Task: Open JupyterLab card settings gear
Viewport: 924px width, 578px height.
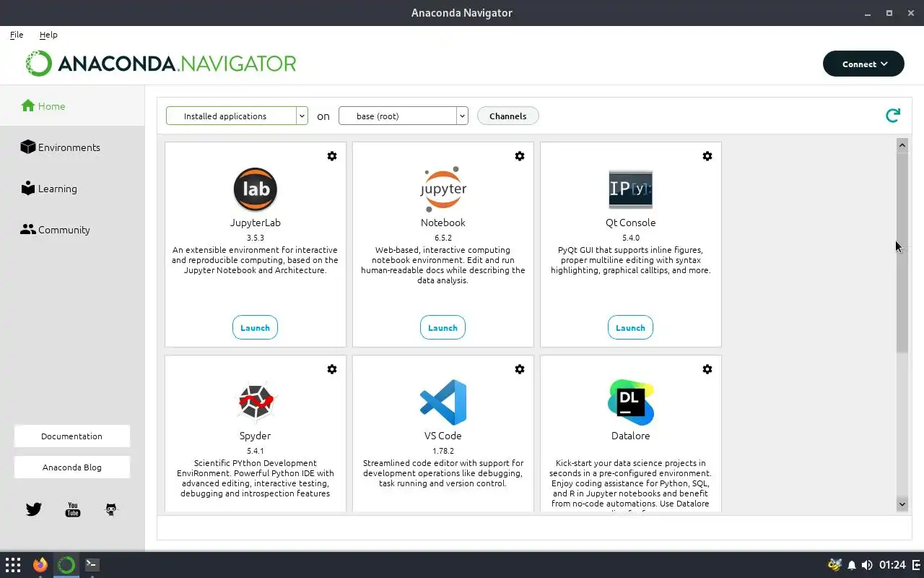Action: click(x=332, y=156)
